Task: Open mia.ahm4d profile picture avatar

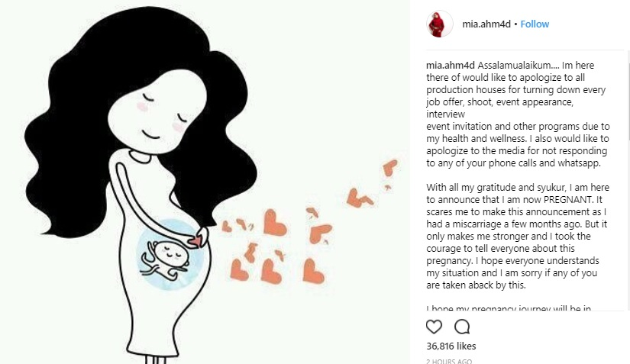Action: [439, 24]
